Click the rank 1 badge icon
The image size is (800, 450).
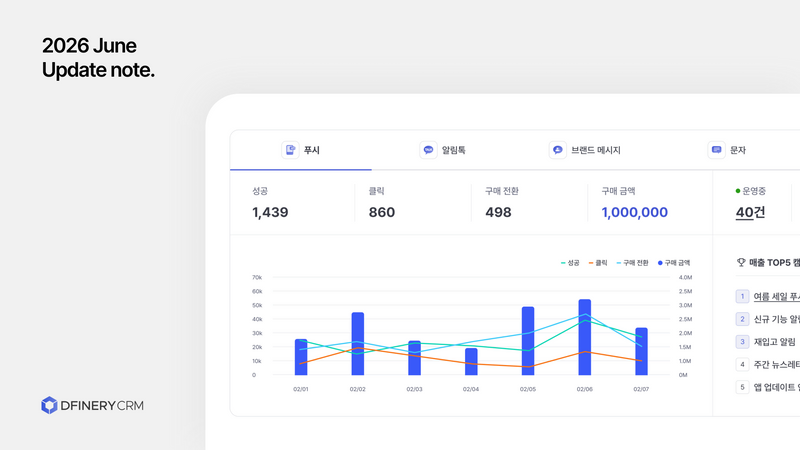tap(742, 296)
